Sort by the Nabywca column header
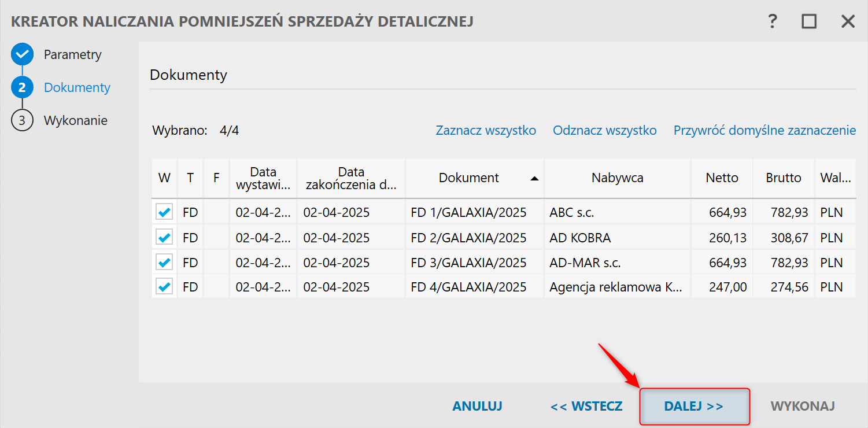Viewport: 868px width, 428px height. pyautogui.click(x=617, y=178)
